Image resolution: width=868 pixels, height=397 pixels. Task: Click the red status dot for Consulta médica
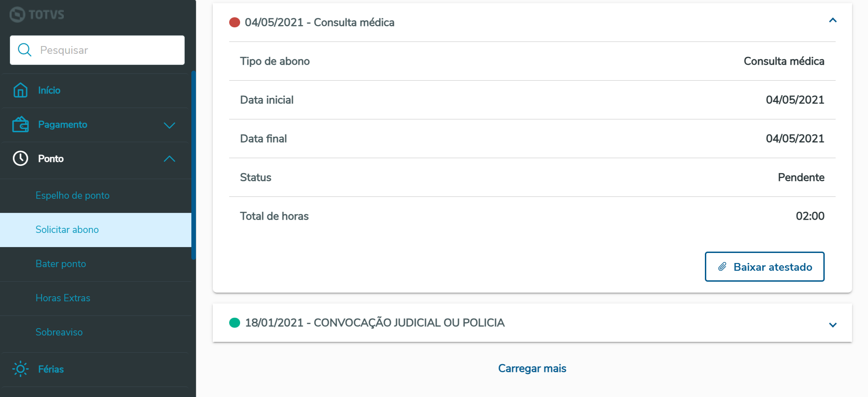tap(235, 22)
